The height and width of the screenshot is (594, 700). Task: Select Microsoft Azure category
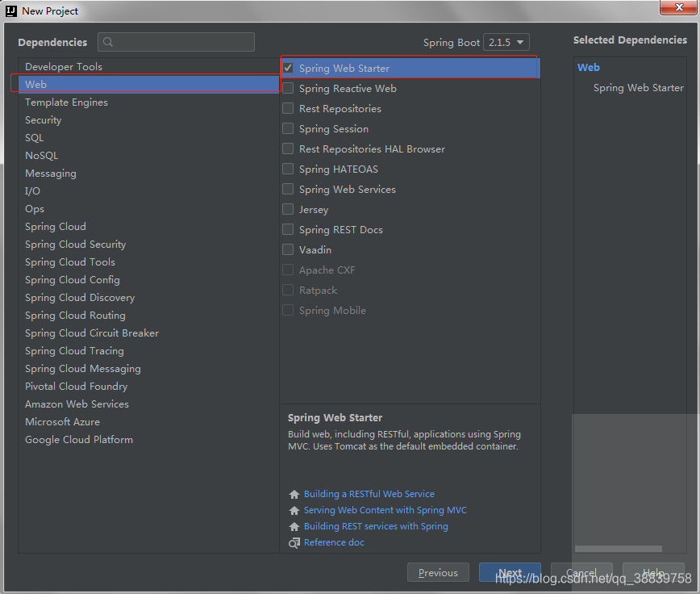click(x=148, y=421)
